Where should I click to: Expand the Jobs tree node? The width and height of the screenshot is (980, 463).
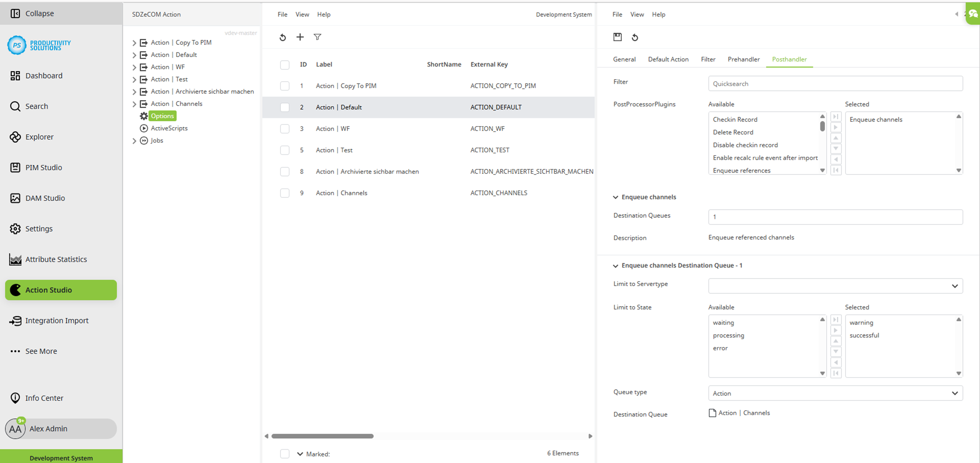point(134,141)
